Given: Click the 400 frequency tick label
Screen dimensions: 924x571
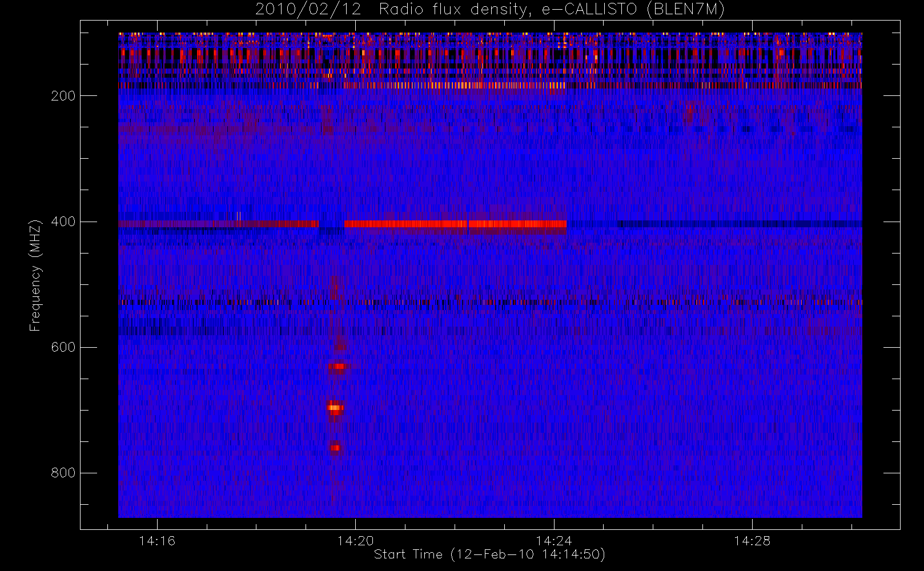Looking at the screenshot, I should (x=63, y=222).
